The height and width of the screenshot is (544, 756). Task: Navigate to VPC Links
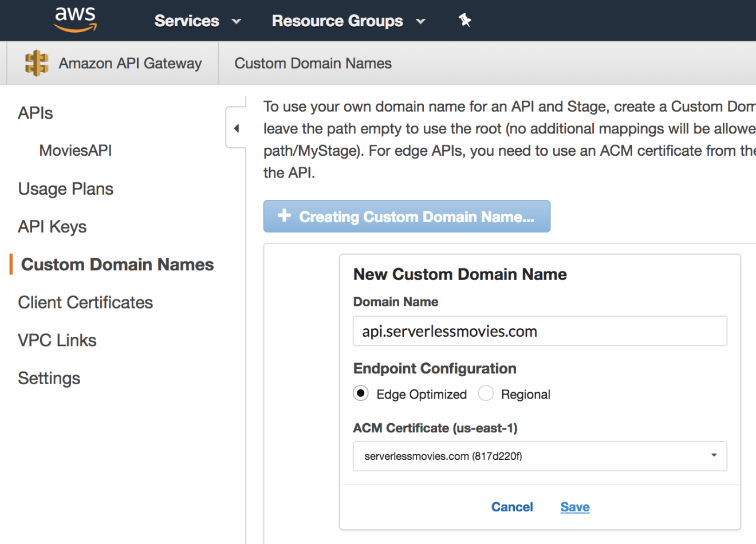[x=57, y=340]
